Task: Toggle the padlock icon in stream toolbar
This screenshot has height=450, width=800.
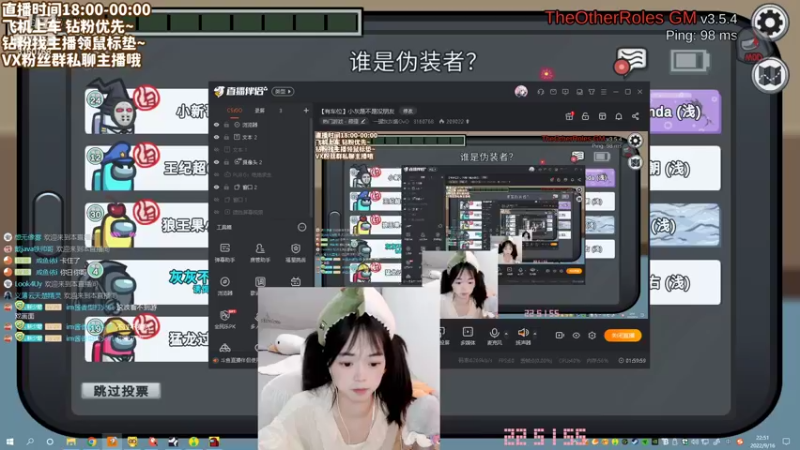Action: (585, 116)
